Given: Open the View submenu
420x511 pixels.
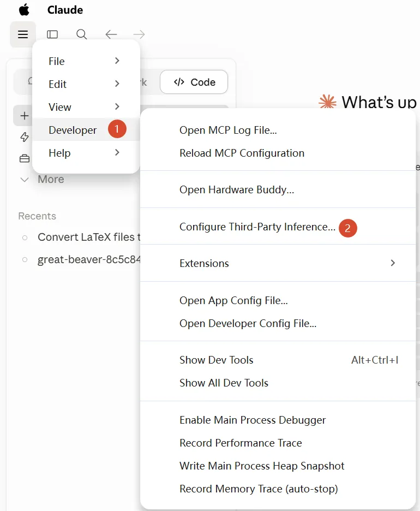Looking at the screenshot, I should tap(86, 106).
